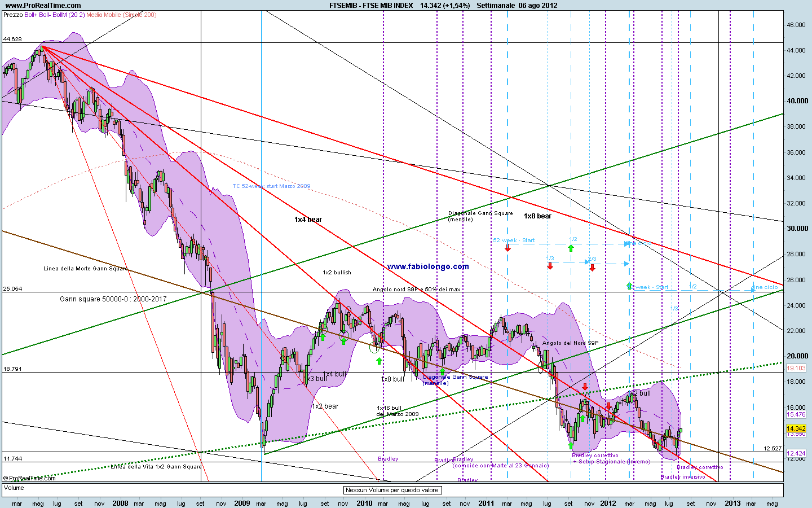This screenshot has height=508, width=812.
Task: Click the 2009 year on time axis
Action: tap(242, 503)
